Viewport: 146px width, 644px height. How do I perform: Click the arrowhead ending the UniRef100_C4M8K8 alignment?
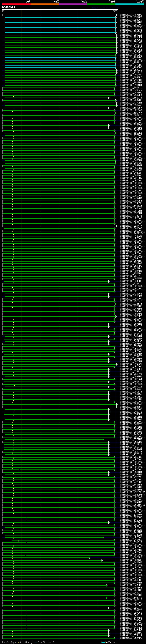tap(107, 585)
